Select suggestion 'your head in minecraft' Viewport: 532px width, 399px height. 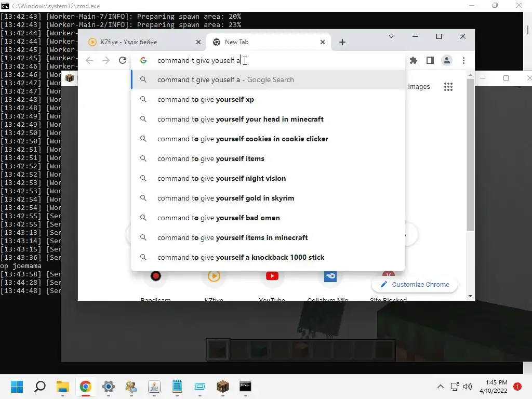[268, 119]
